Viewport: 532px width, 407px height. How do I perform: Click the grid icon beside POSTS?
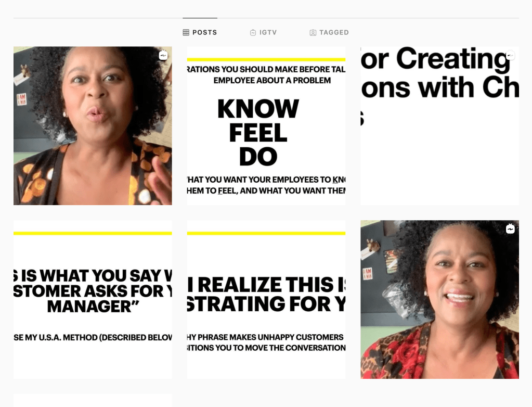pos(186,33)
